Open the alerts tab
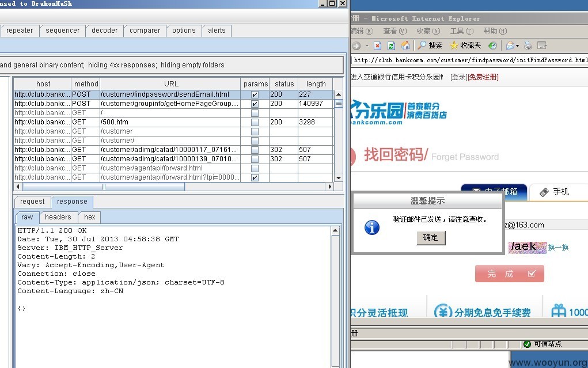 [217, 31]
